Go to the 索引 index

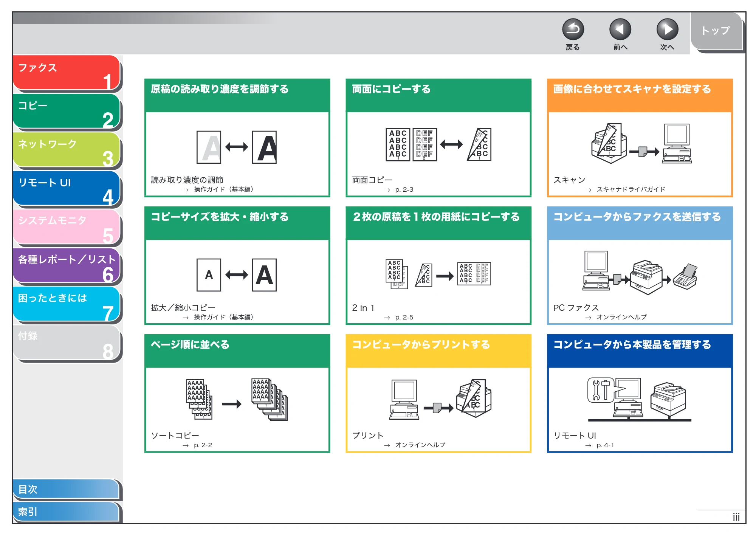pyautogui.click(x=66, y=512)
